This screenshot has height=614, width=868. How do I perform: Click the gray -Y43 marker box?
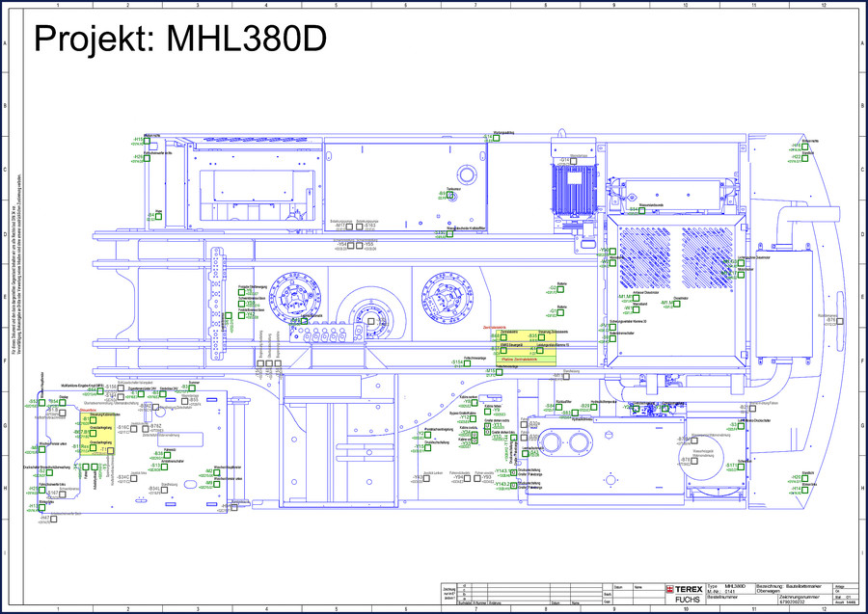(x=427, y=478)
